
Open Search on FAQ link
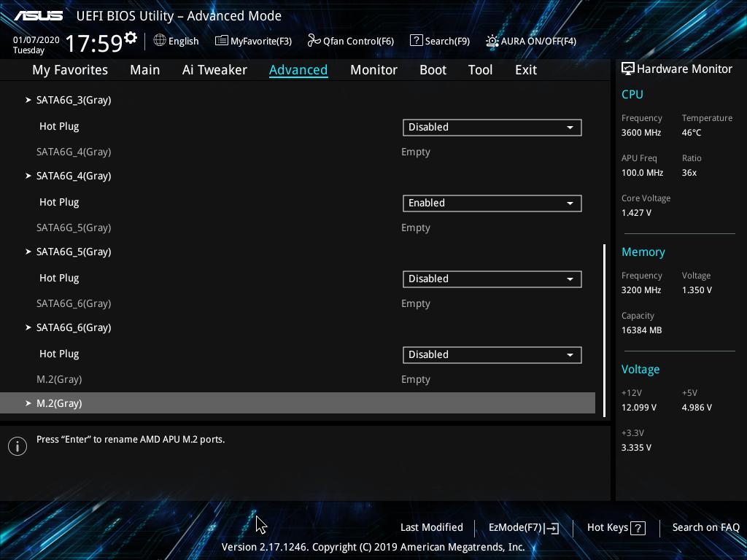point(705,527)
